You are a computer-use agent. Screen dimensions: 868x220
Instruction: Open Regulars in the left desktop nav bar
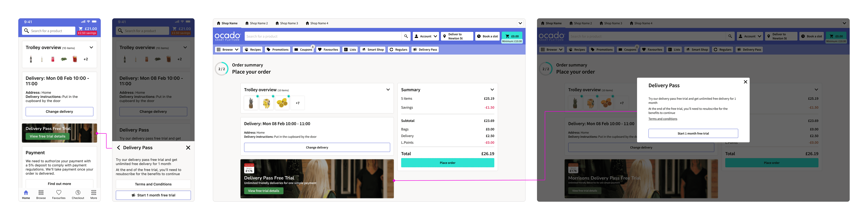(398, 50)
